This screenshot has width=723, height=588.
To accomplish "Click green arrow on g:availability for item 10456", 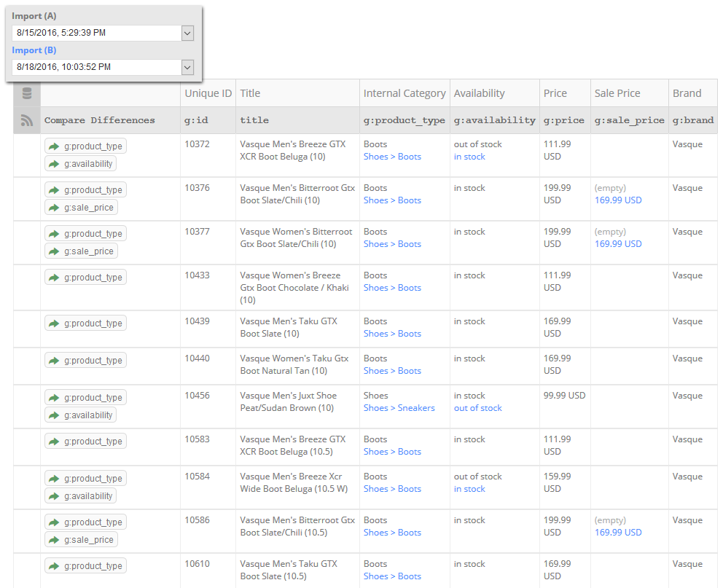I will (x=55, y=415).
